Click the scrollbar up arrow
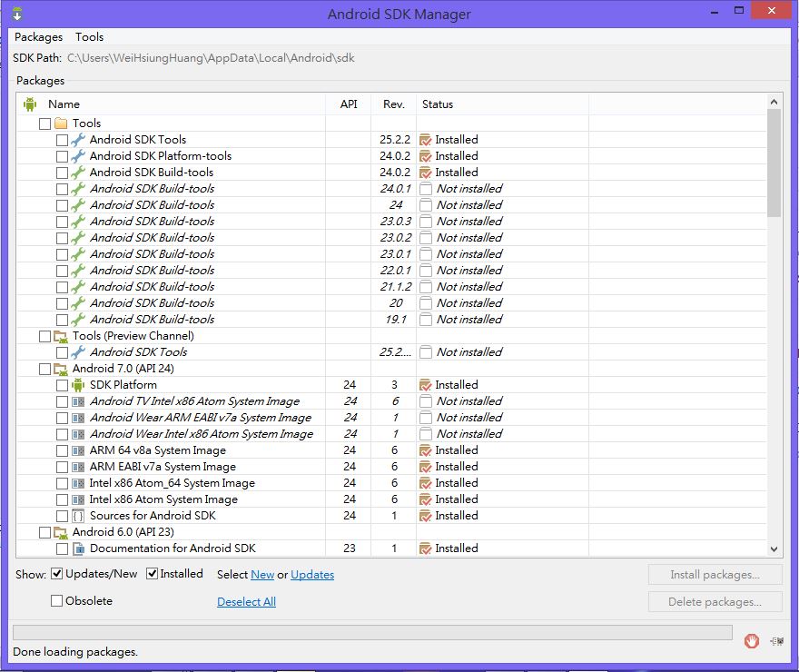 pos(774,102)
